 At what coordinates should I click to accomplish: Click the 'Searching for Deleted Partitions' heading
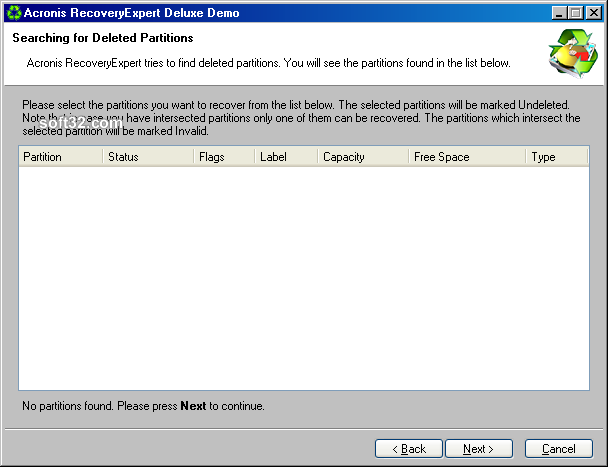[x=103, y=38]
